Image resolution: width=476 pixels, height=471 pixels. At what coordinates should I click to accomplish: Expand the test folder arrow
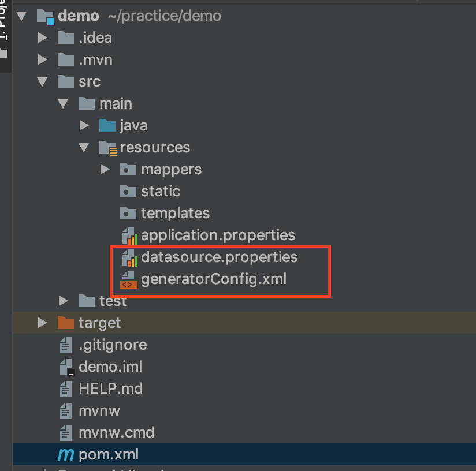(x=63, y=301)
